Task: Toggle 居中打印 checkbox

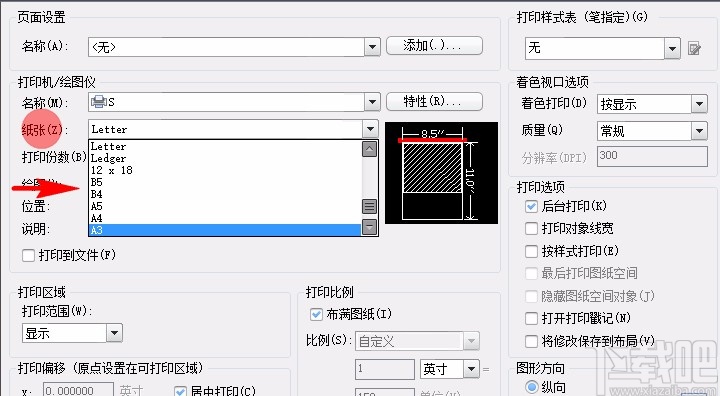Action: coord(180,391)
